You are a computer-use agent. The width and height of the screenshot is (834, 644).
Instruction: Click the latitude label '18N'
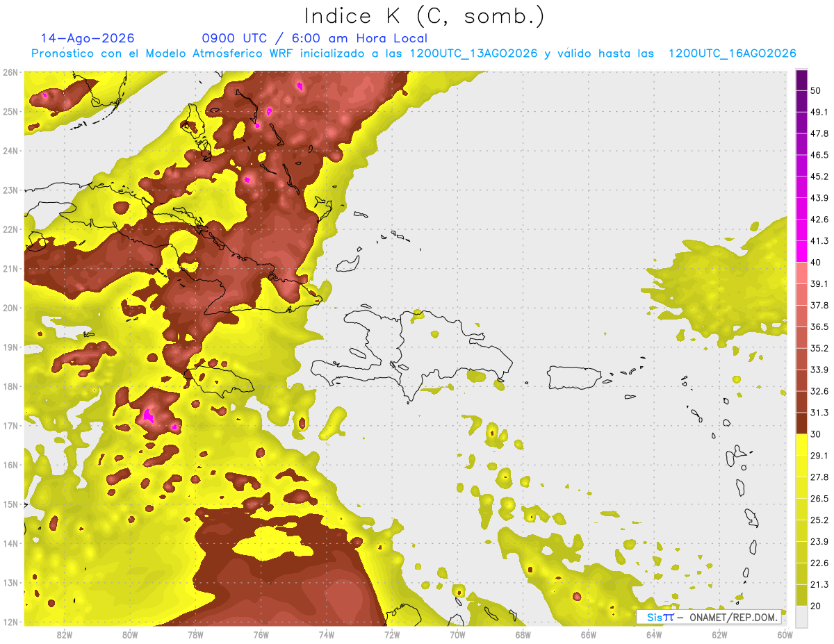coord(10,386)
